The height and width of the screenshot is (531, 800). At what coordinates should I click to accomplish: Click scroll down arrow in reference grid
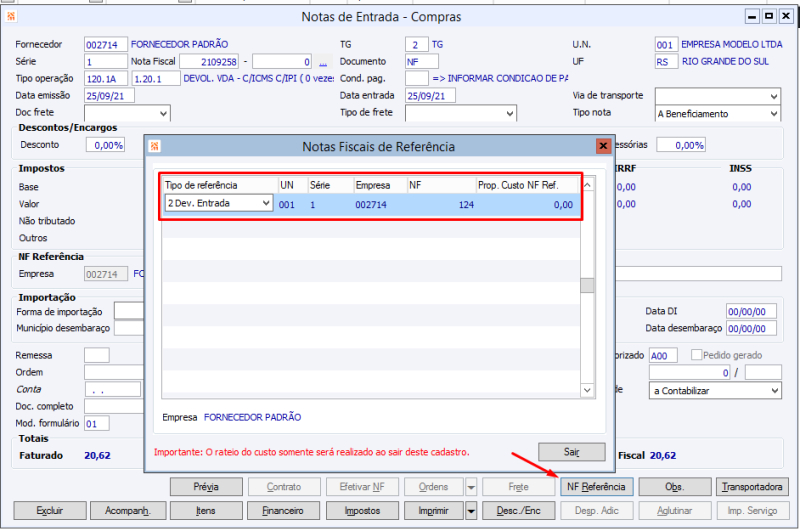click(x=587, y=391)
